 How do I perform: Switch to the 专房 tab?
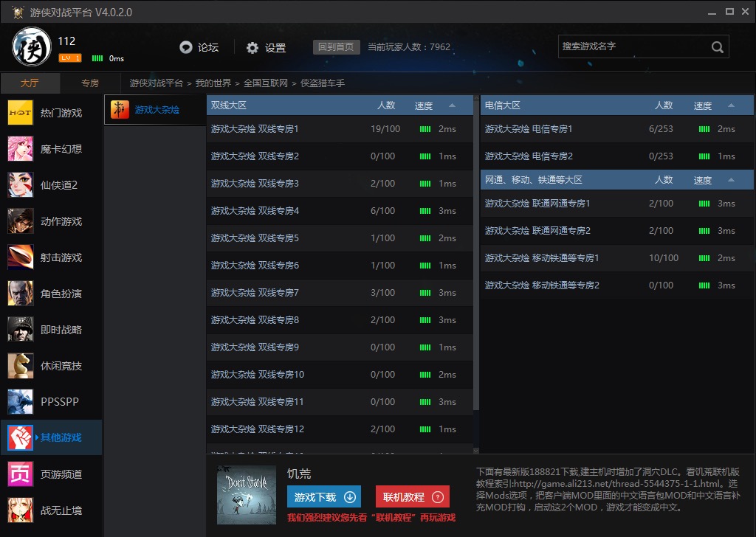89,83
